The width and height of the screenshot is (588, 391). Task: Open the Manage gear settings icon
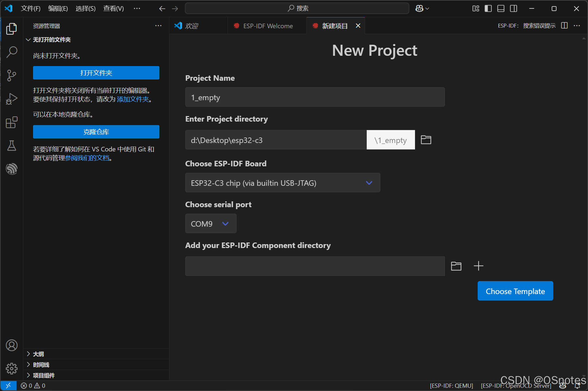(12, 369)
